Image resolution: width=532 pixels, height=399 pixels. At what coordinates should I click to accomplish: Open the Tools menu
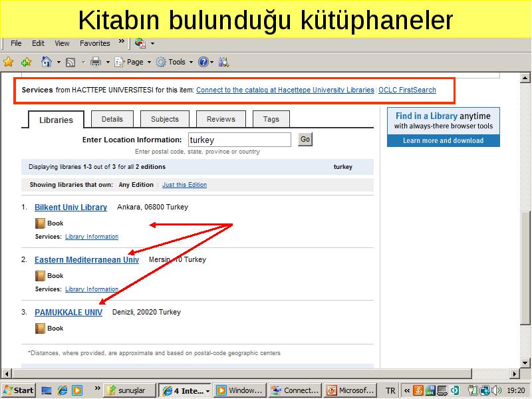tap(174, 62)
